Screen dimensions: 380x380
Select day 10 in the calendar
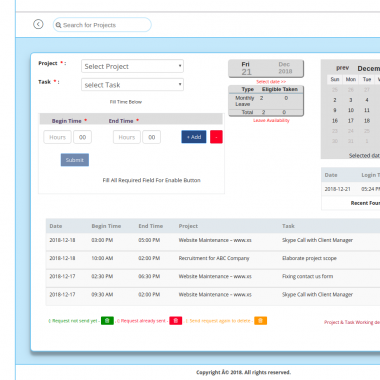point(351,110)
